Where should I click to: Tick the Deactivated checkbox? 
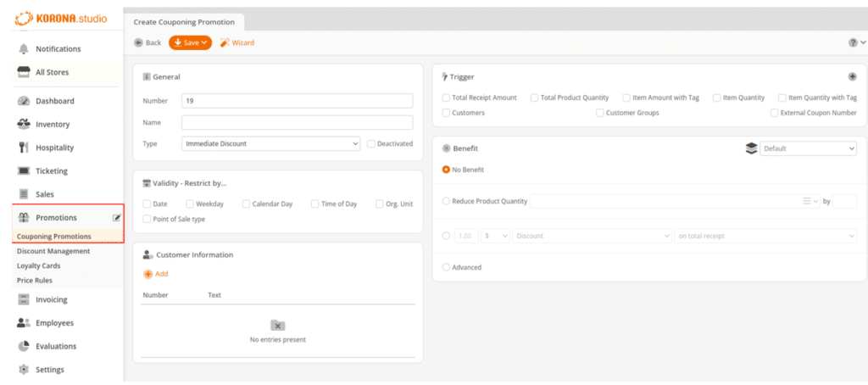pos(371,144)
